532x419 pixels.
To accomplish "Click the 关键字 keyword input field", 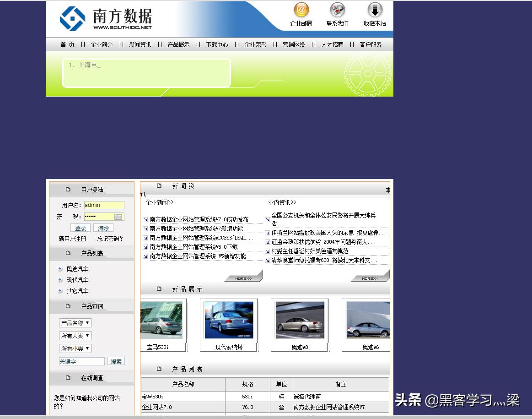I will click(81, 361).
